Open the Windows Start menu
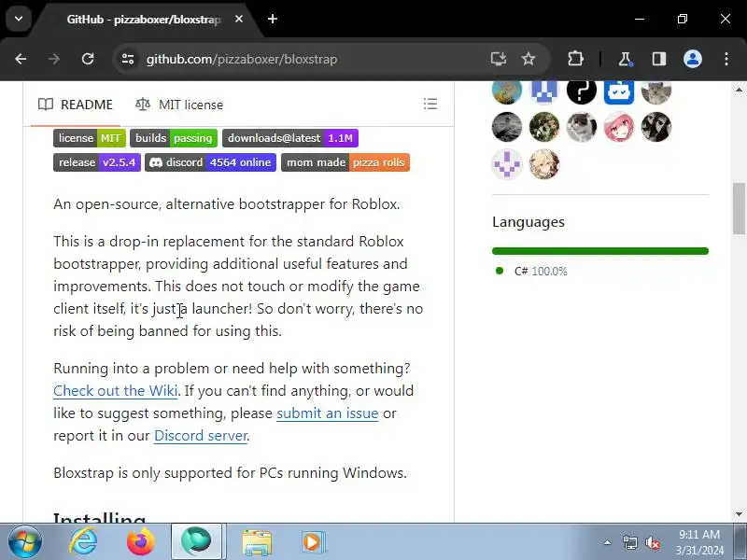Screen dimensions: 747x560 point(25,542)
